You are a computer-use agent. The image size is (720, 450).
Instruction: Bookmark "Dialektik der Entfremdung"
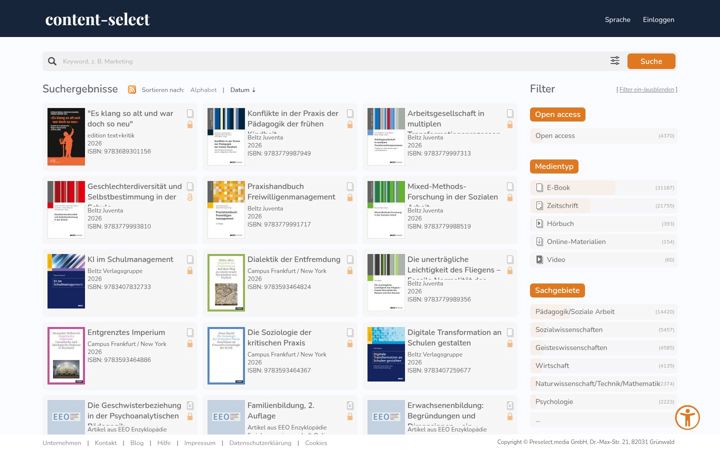click(350, 259)
